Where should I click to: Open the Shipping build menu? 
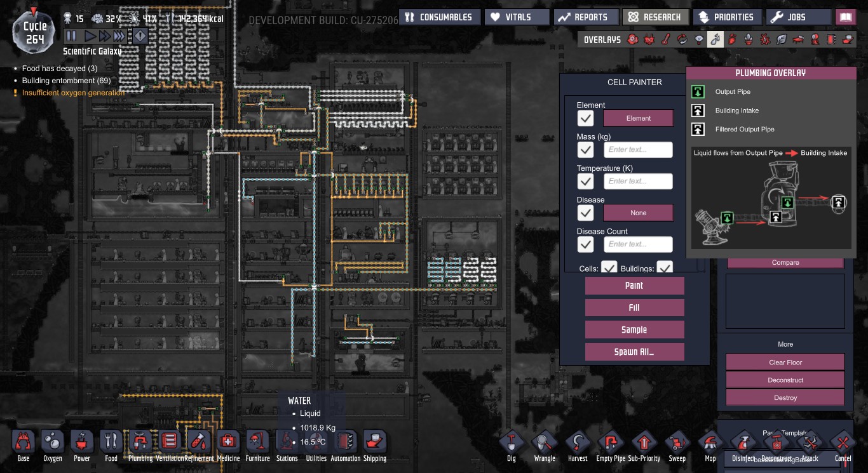point(375,446)
